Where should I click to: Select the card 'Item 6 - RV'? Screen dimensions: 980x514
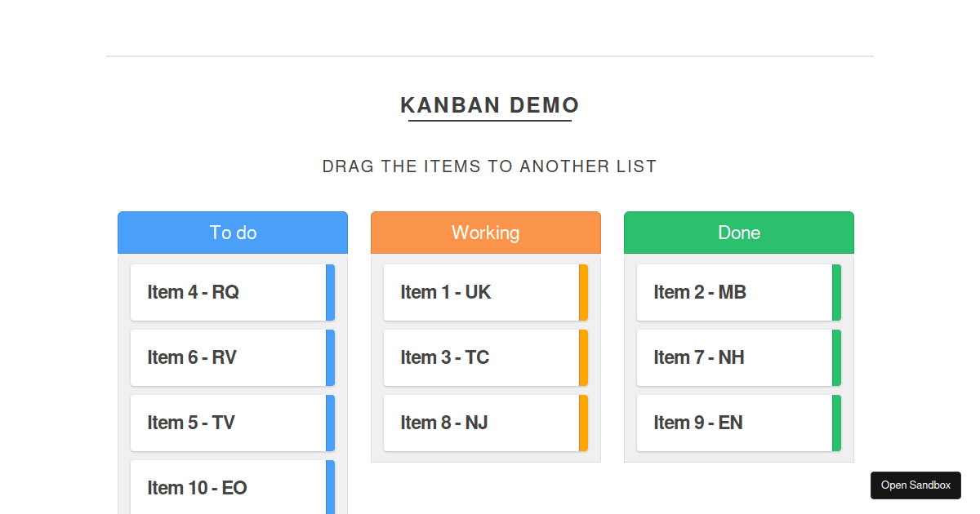(225, 357)
